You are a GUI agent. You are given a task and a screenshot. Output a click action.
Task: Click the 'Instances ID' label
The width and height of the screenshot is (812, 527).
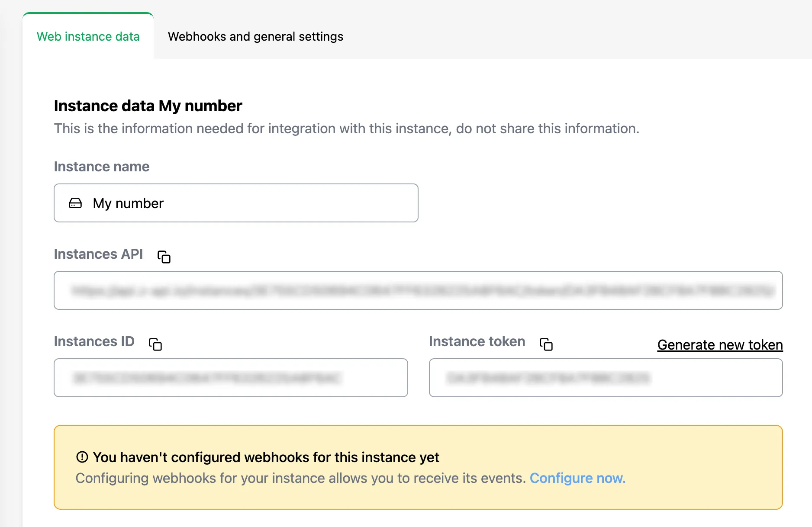pyautogui.click(x=94, y=341)
